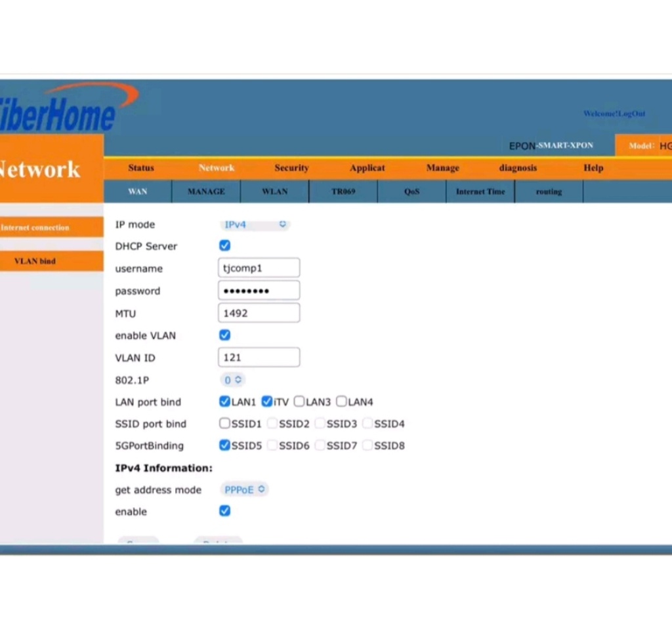The height and width of the screenshot is (620, 672).
Task: Open the IP mode IPv4 dropdown
Action: click(255, 224)
